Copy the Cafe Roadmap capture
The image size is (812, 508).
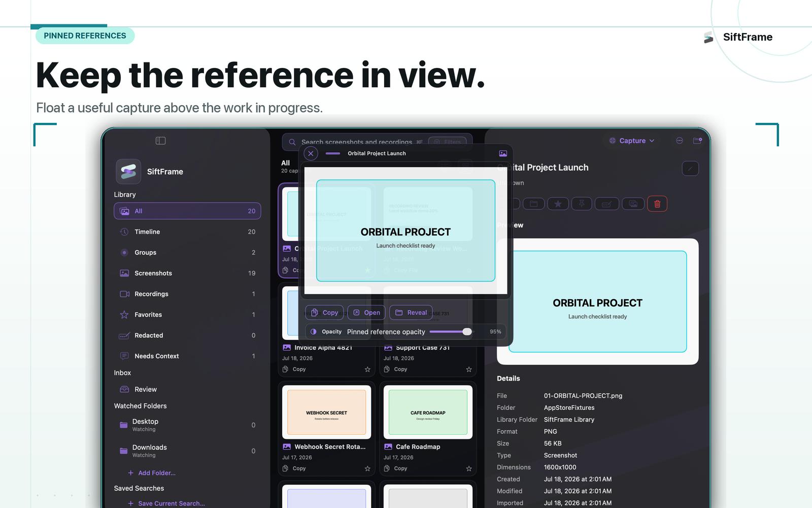(396, 468)
